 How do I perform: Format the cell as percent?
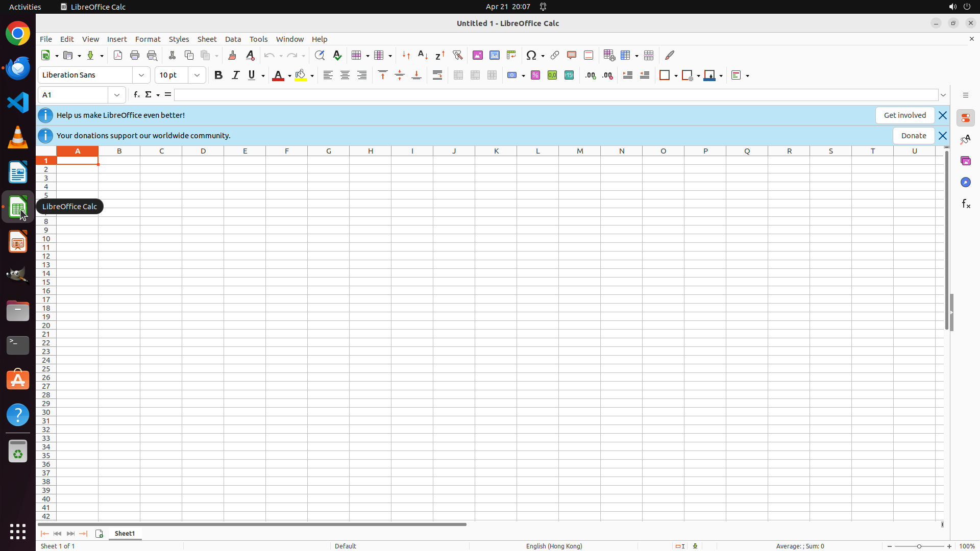pyautogui.click(x=535, y=75)
